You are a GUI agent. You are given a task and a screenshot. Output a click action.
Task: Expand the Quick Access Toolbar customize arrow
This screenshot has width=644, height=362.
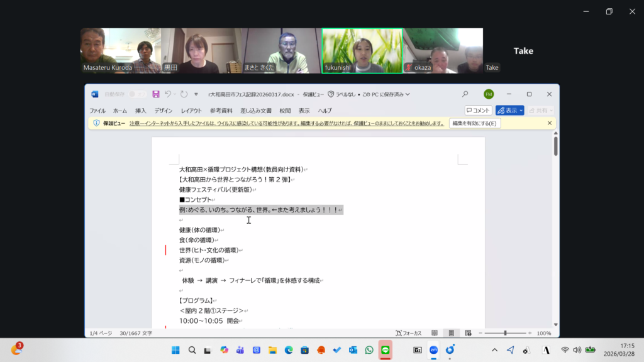[196, 94]
